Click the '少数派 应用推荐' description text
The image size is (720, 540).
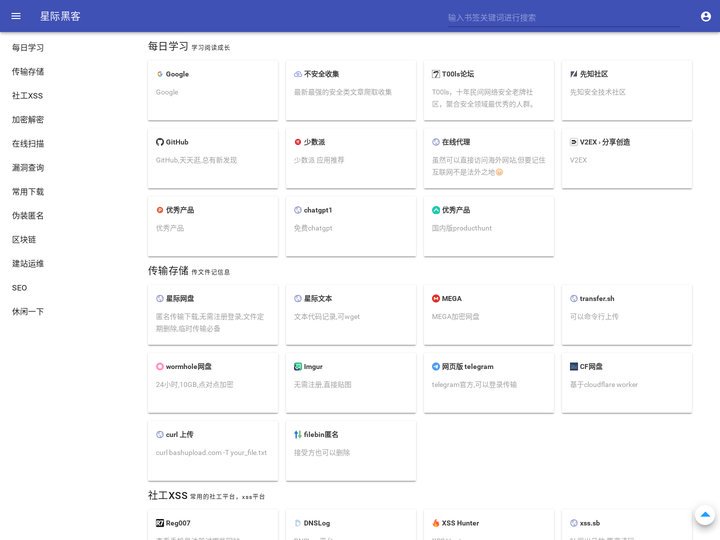pyautogui.click(x=319, y=160)
